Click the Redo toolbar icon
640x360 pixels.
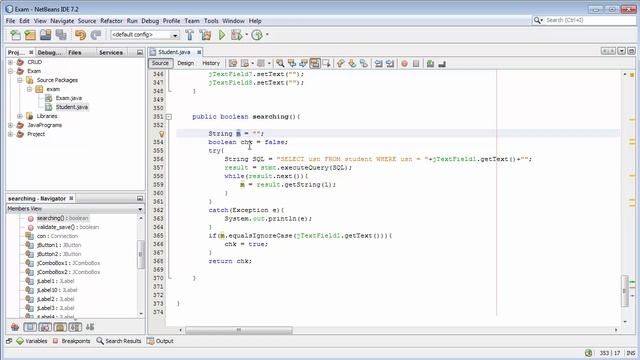point(96,35)
